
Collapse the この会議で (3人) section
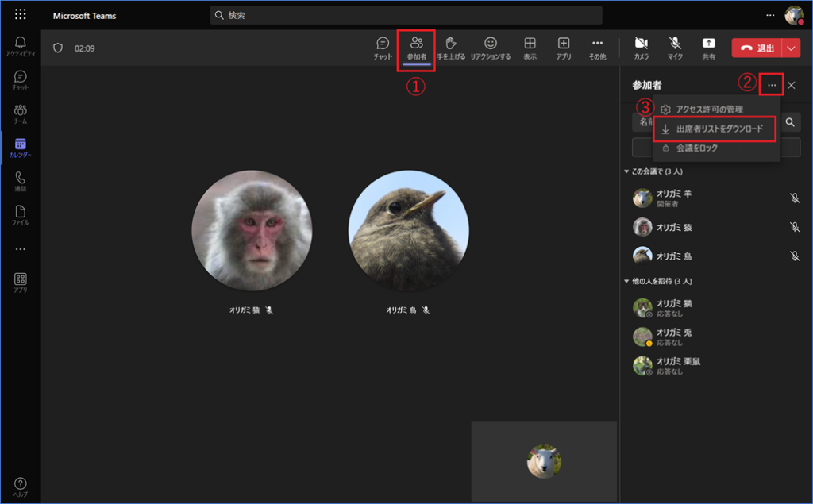[x=626, y=171]
